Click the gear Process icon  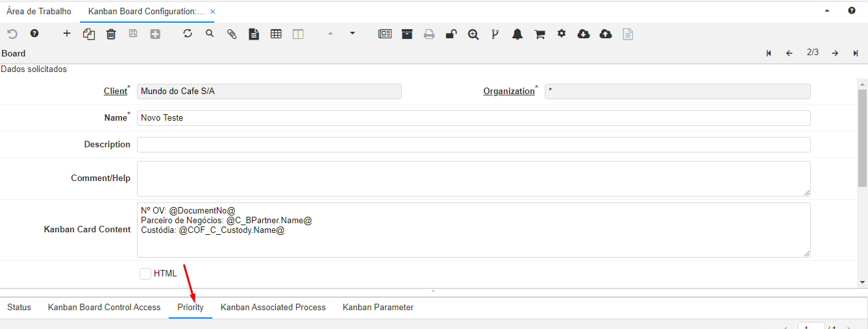click(562, 34)
